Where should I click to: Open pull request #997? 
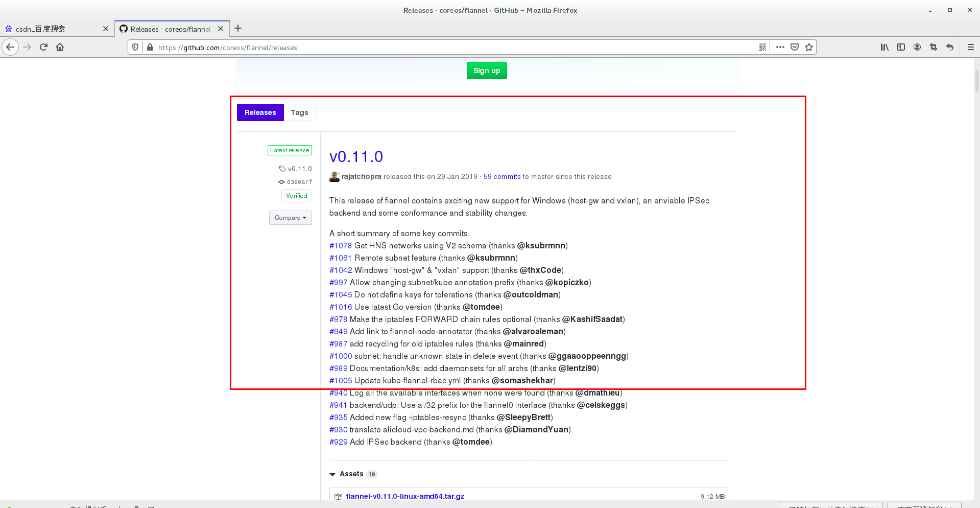coord(339,283)
